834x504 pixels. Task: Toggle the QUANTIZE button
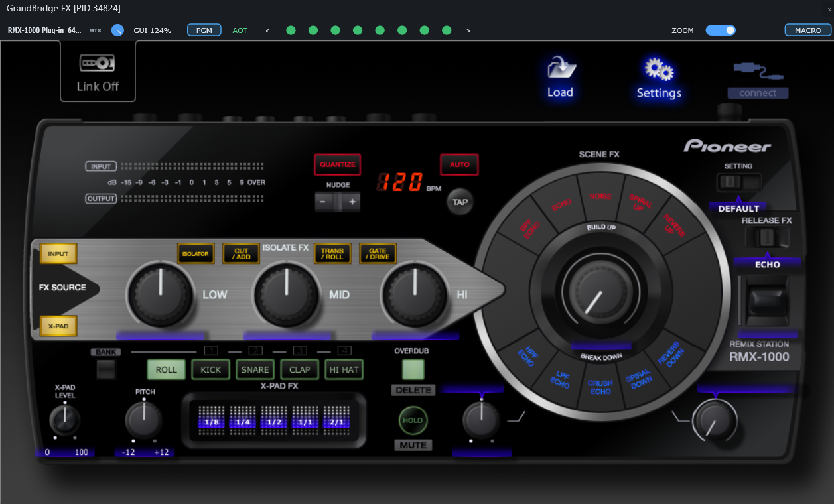pyautogui.click(x=338, y=164)
